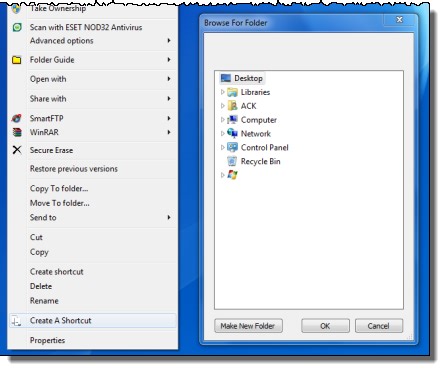Click the Recycle Bin icon
This screenshot has width=446, height=372.
pyautogui.click(x=232, y=161)
